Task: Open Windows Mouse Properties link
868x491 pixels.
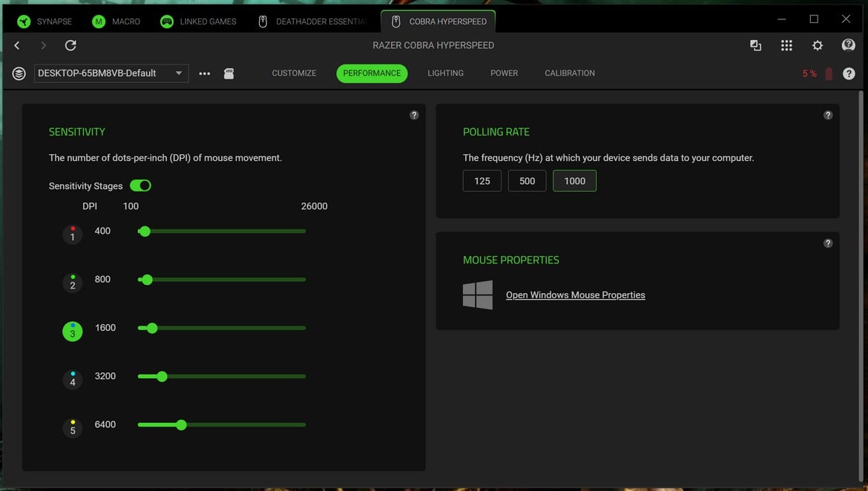Action: click(575, 295)
